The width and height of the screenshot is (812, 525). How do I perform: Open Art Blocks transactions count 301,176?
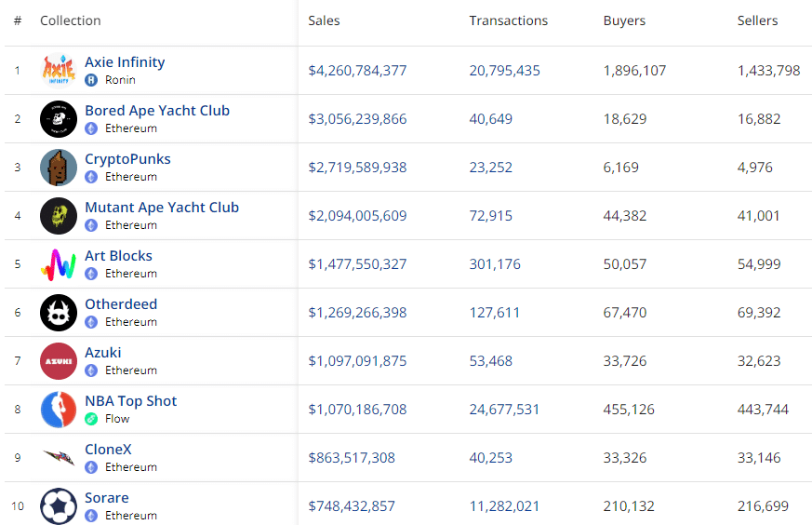(495, 264)
